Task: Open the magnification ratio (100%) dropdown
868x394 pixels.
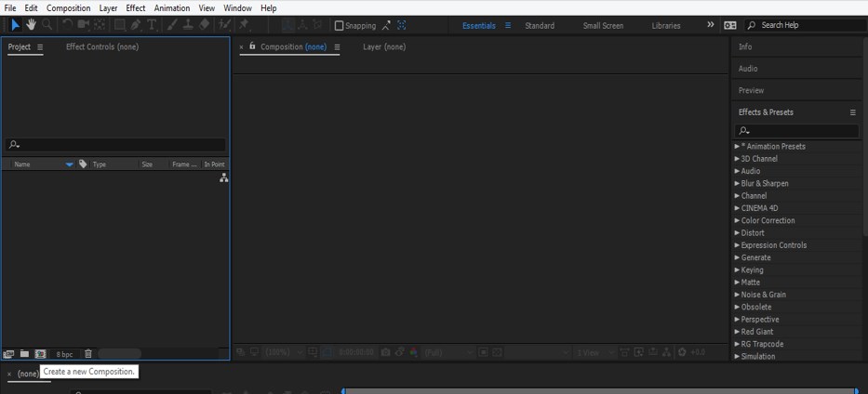Action: click(285, 352)
